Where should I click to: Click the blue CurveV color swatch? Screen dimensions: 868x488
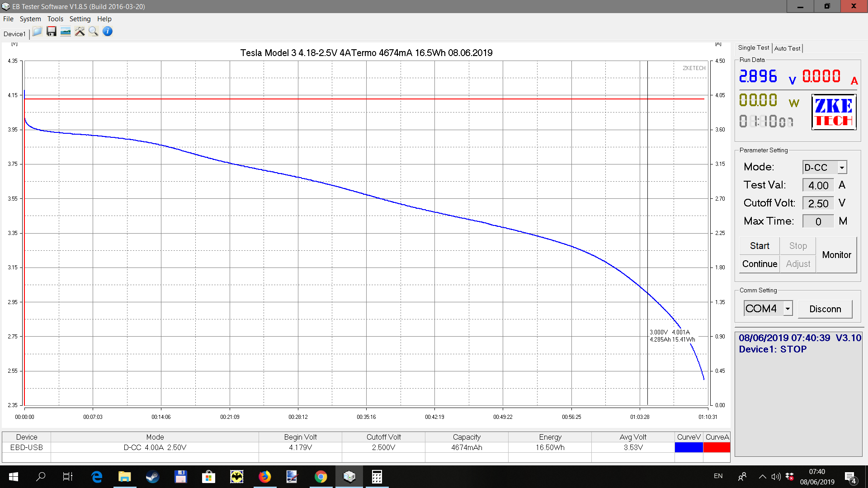[x=689, y=447]
